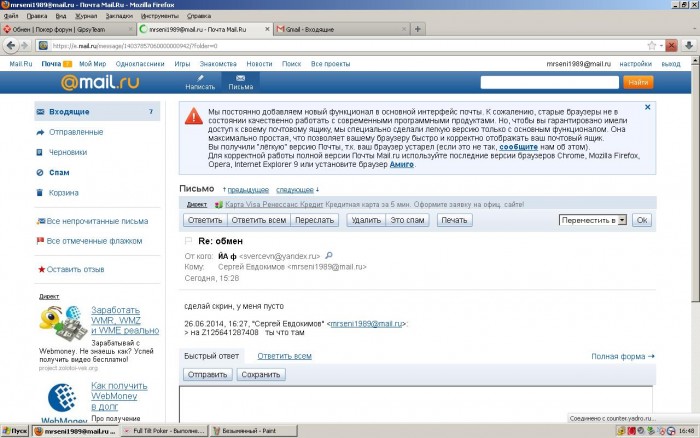Image resolution: width=700 pixels, height=438 pixels.
Task: Open the Письма envelope icon
Action: (241, 83)
